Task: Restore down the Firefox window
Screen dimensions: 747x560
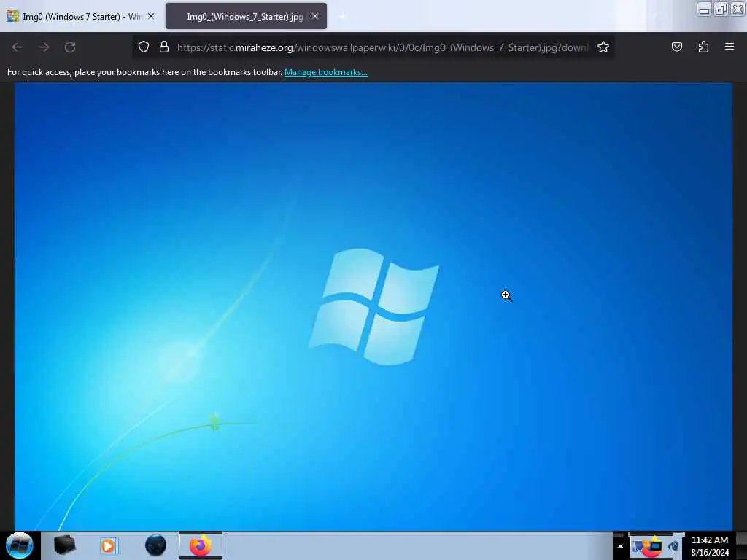Action: click(x=721, y=9)
